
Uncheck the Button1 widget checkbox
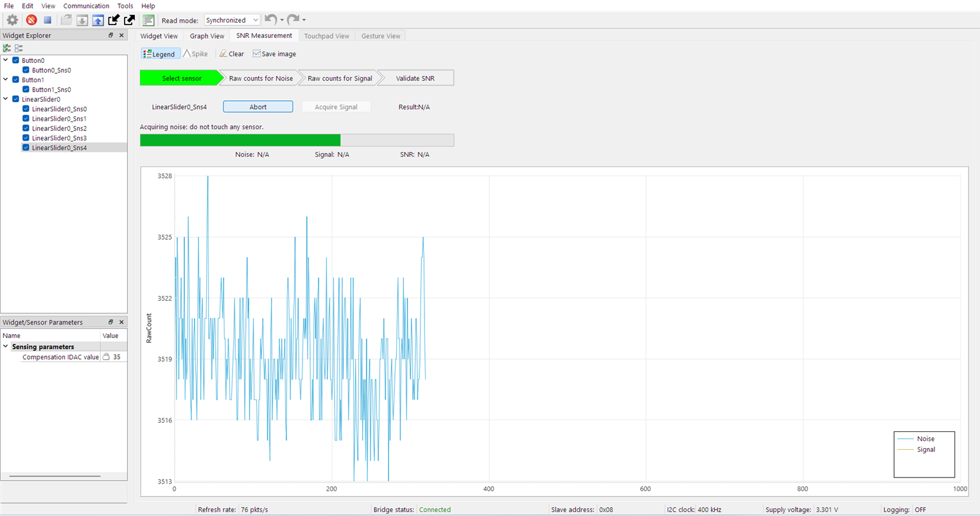click(16, 80)
